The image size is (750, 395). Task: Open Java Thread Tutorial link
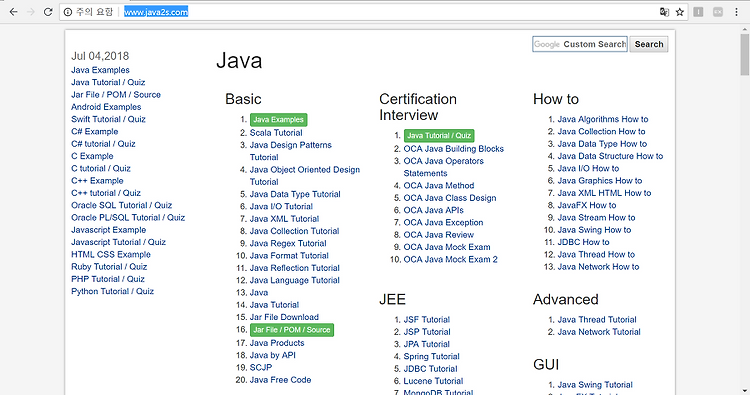coord(597,320)
